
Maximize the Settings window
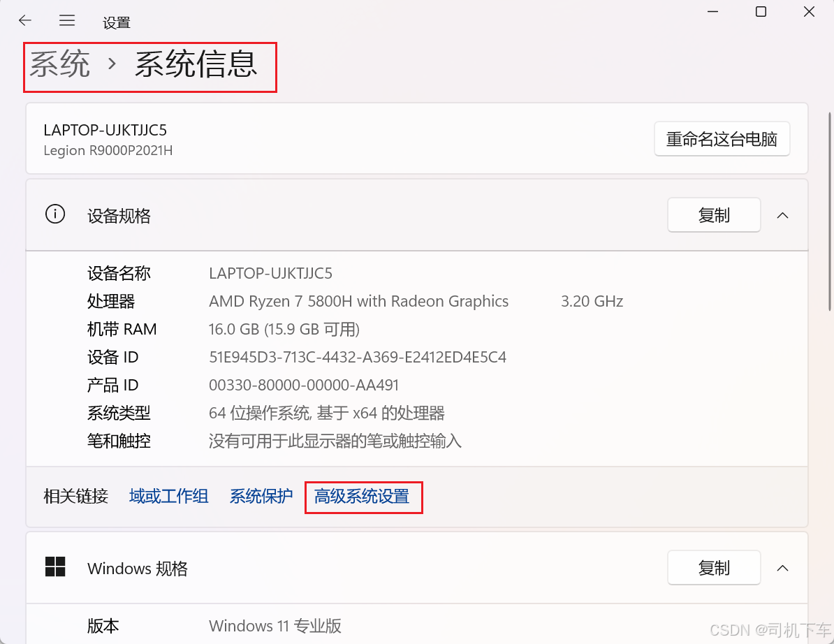[761, 12]
